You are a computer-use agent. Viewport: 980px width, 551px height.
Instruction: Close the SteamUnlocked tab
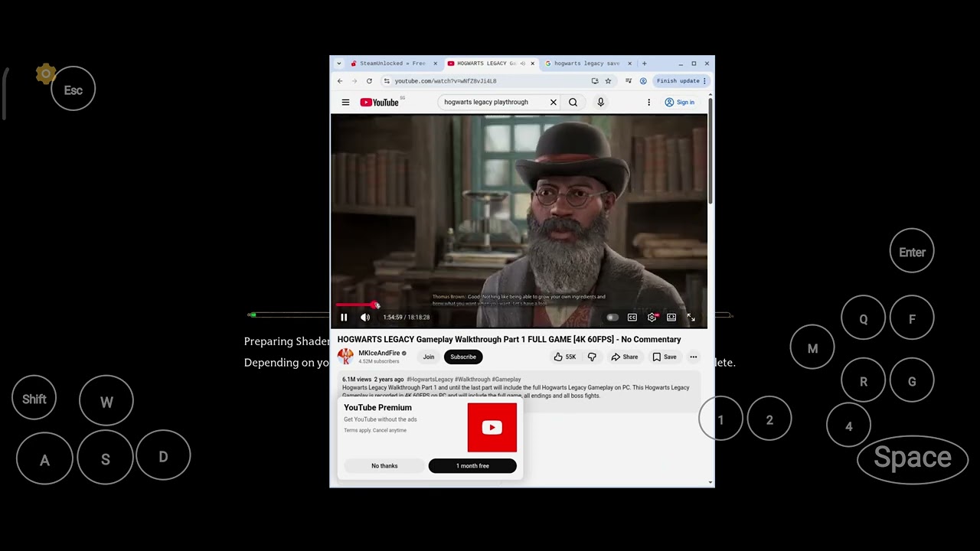(436, 64)
